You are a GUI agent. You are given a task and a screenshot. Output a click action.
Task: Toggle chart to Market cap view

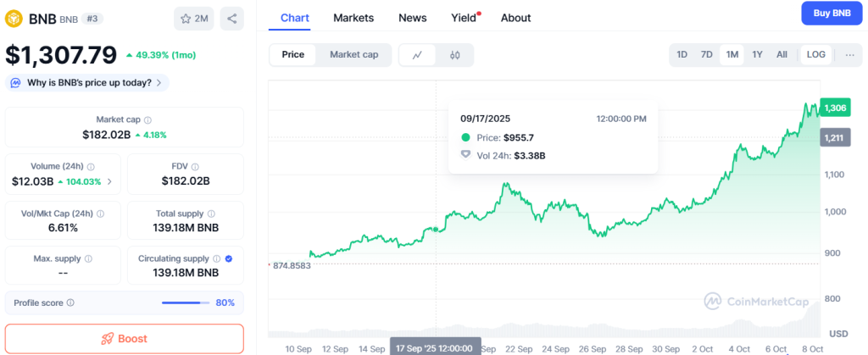(353, 55)
